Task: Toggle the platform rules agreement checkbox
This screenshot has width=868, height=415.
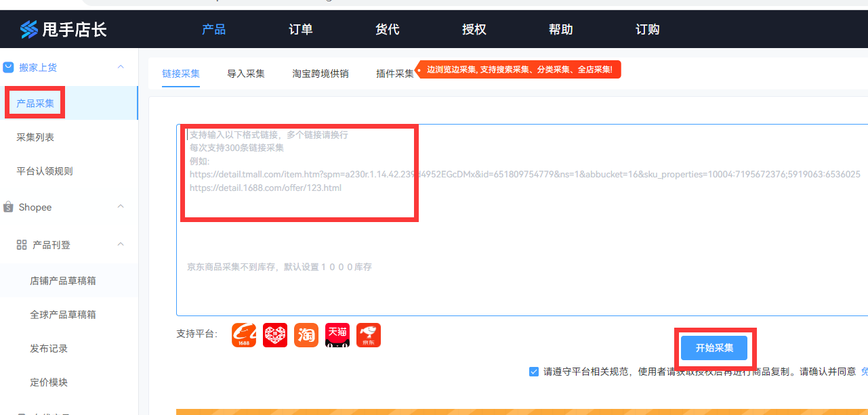Action: click(534, 372)
